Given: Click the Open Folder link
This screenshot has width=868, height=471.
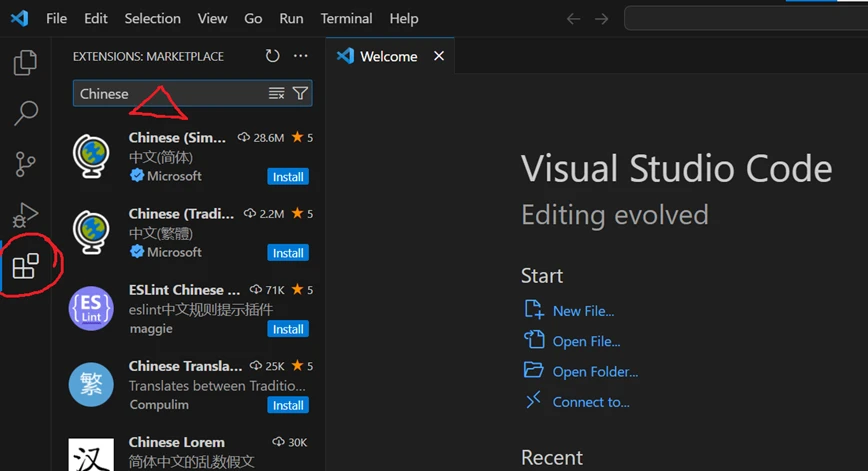Looking at the screenshot, I should 594,372.
